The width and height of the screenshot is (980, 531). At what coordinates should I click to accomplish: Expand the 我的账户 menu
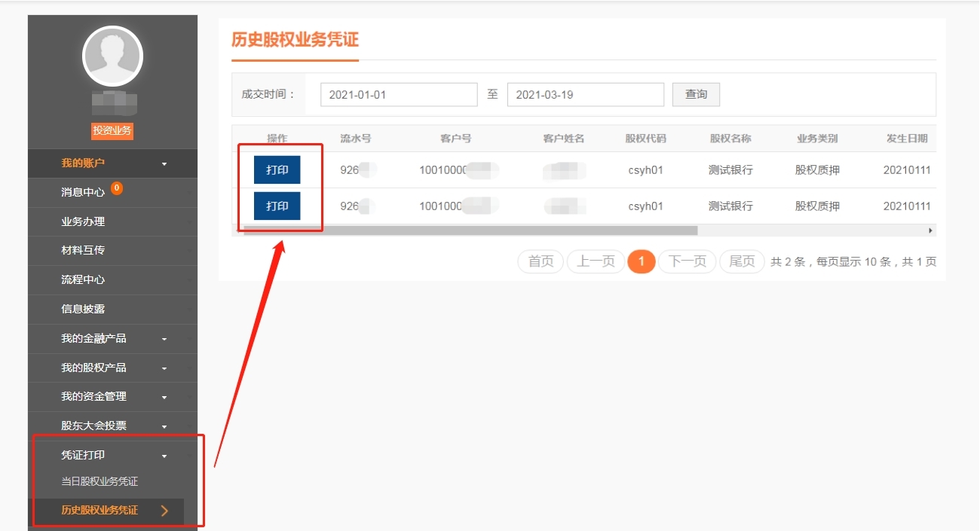(164, 163)
